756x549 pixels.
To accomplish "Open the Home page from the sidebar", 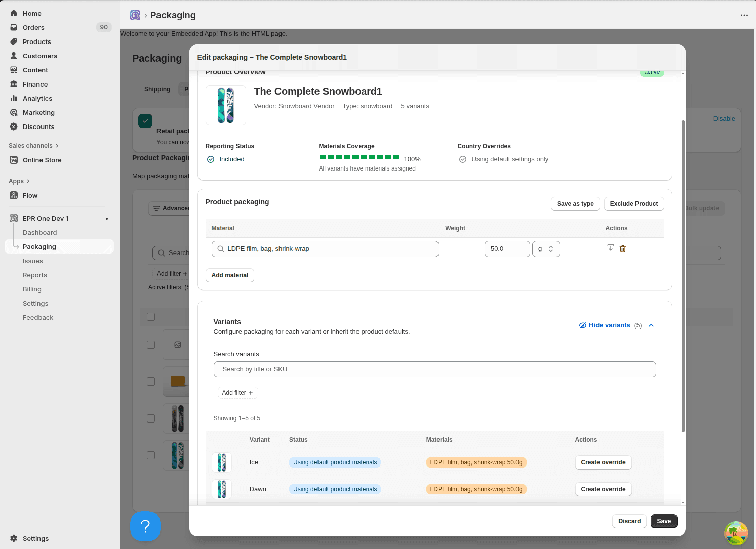I will 31,13.
